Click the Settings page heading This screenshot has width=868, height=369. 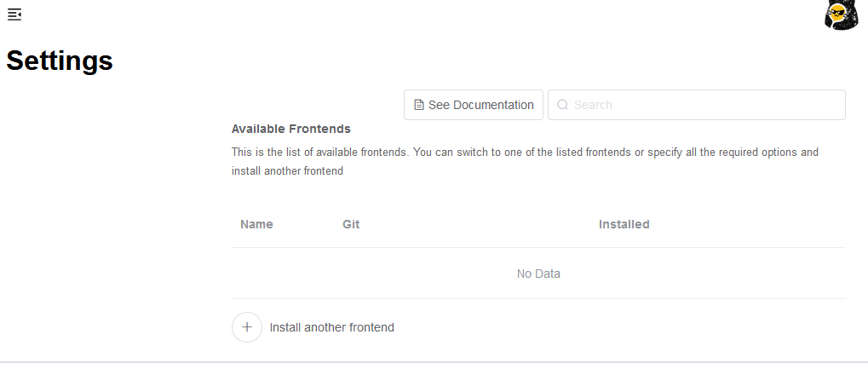60,61
